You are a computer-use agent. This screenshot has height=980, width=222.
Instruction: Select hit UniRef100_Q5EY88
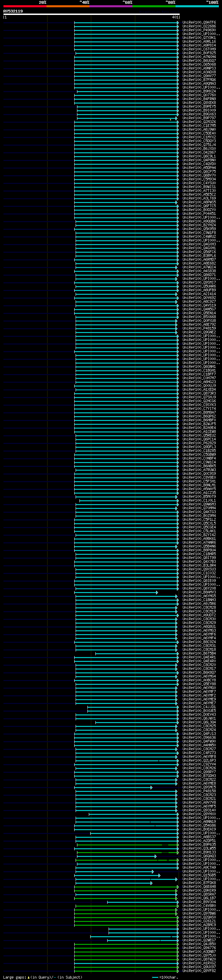(x=199, y=684)
